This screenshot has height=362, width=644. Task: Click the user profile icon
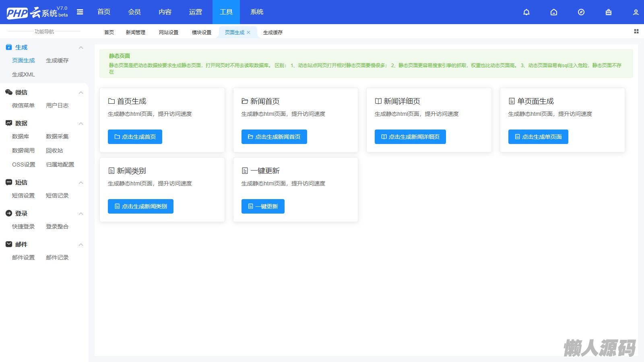tap(636, 12)
